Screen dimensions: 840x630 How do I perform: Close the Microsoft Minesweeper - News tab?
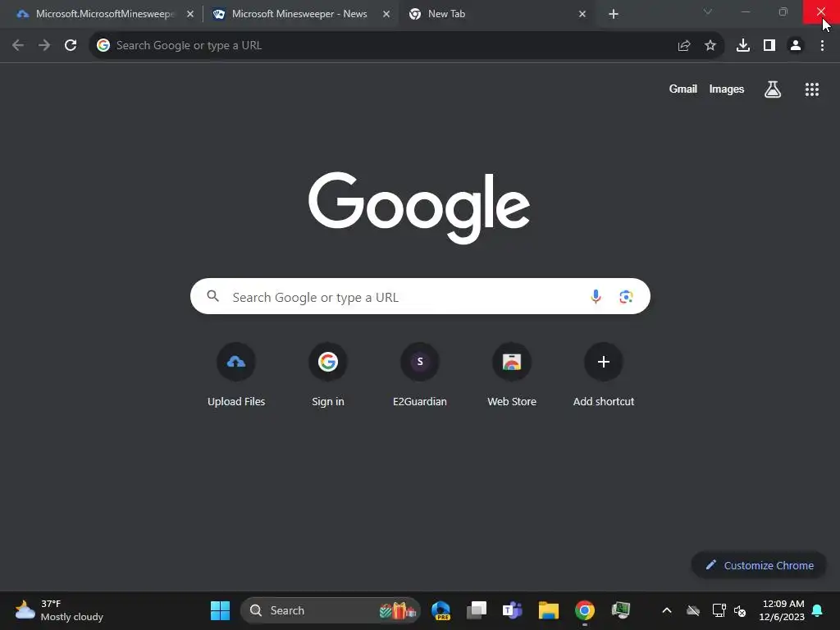pos(386,15)
